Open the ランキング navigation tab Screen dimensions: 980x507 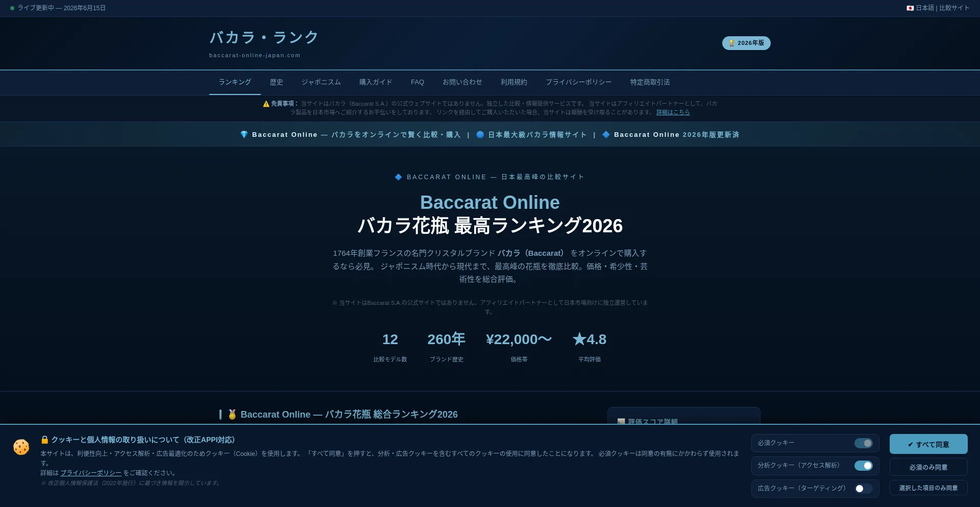click(x=235, y=82)
